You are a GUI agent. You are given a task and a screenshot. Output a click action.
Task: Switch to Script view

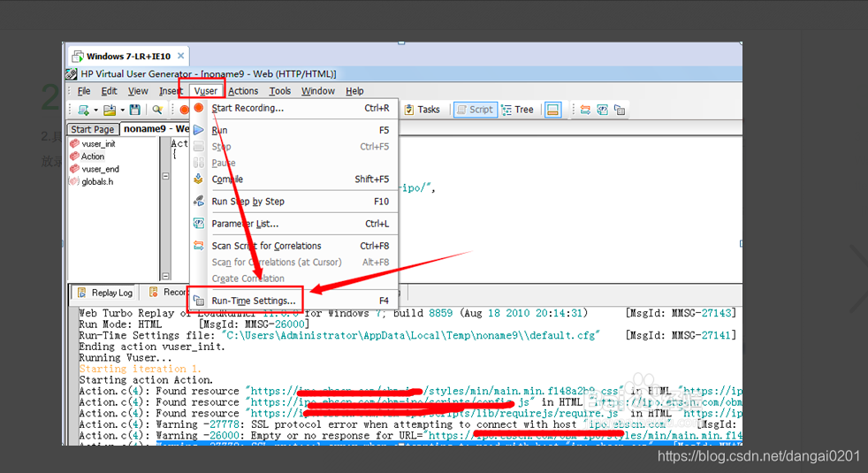click(x=475, y=110)
